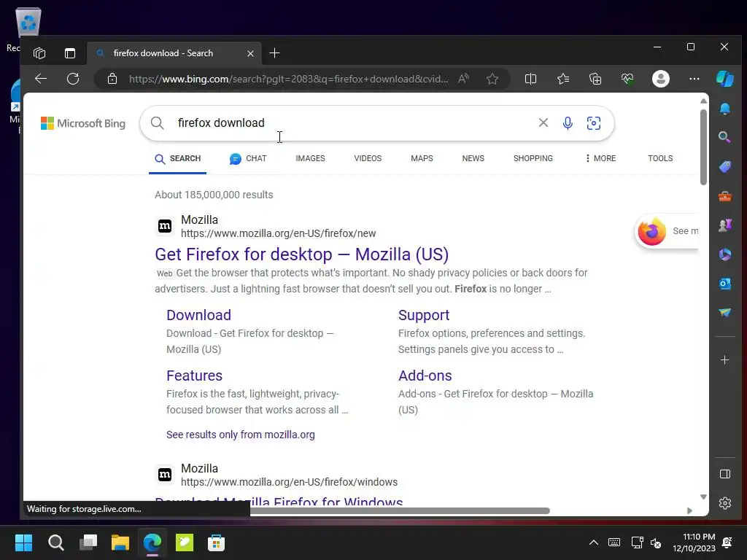Open Outlook in the sidebar

coord(725,284)
